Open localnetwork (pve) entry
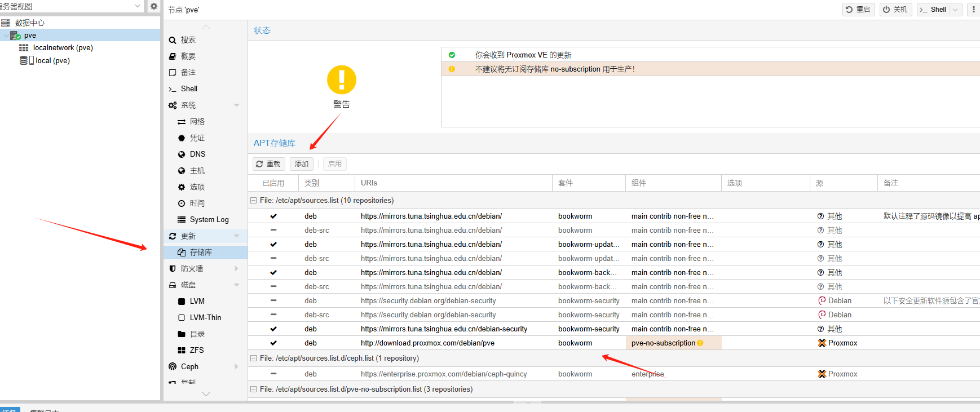The height and width of the screenshot is (412, 980). tap(63, 48)
